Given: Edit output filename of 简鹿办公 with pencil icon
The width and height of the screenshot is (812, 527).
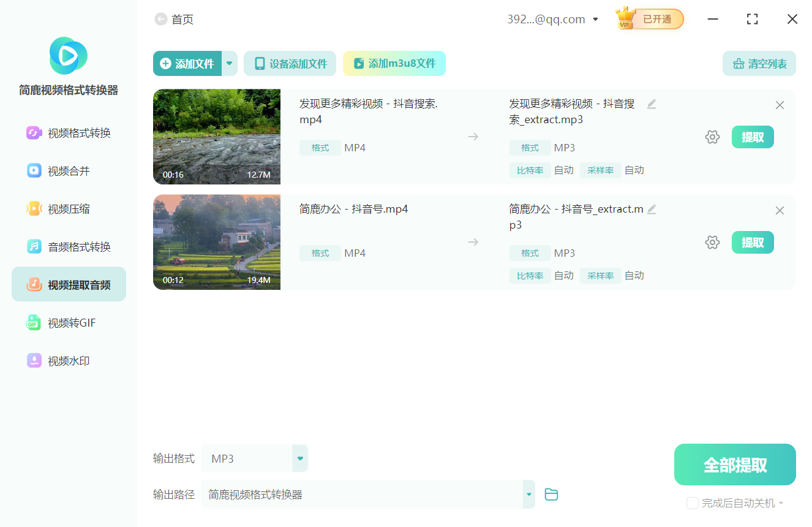Looking at the screenshot, I should pyautogui.click(x=651, y=209).
